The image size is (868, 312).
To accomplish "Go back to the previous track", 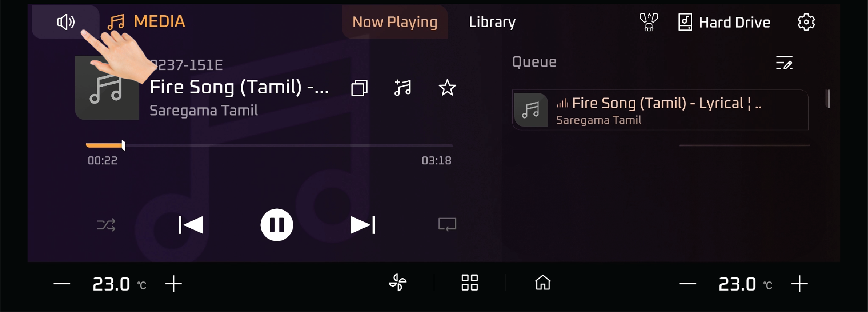I will point(191,225).
